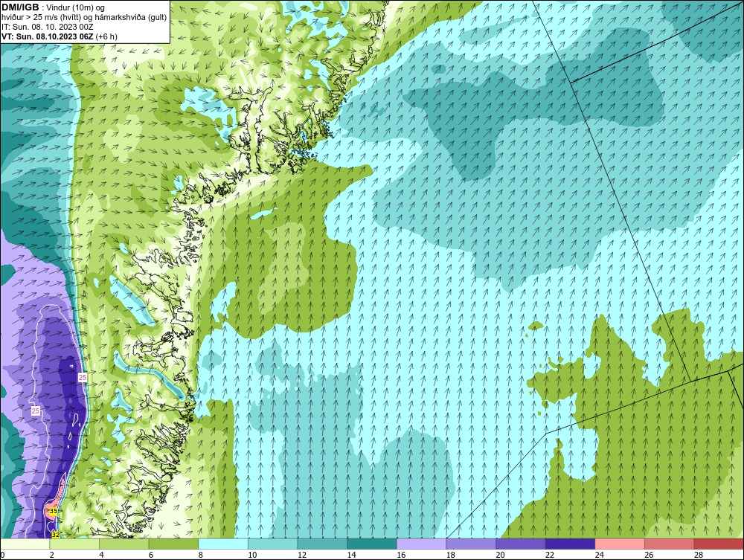Pick the teal 12–14 m/s swatch
The width and height of the screenshot is (744, 560).
pos(322,544)
